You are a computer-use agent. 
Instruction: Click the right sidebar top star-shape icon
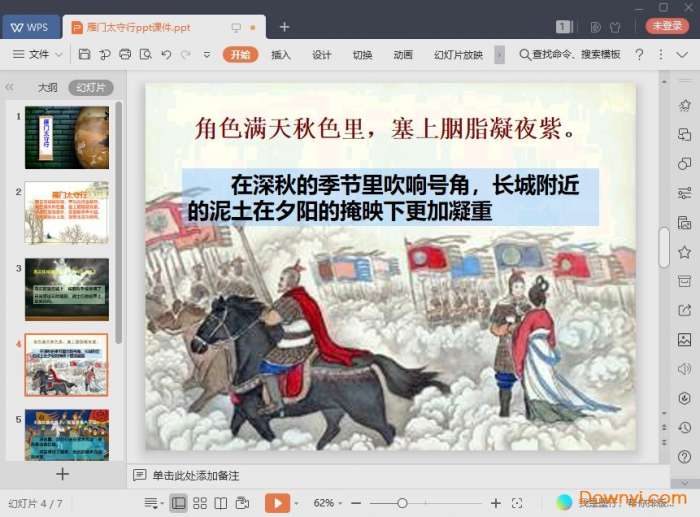(x=684, y=105)
